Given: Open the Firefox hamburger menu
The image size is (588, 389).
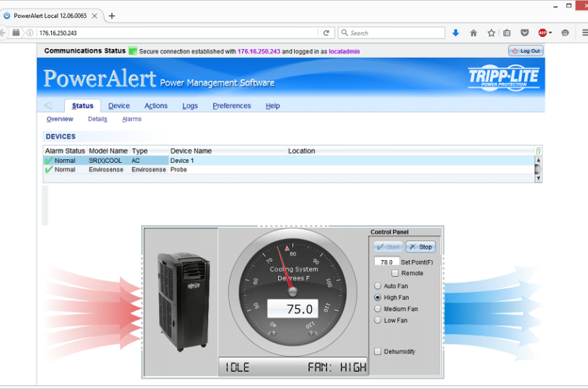Looking at the screenshot, I should tap(585, 33).
